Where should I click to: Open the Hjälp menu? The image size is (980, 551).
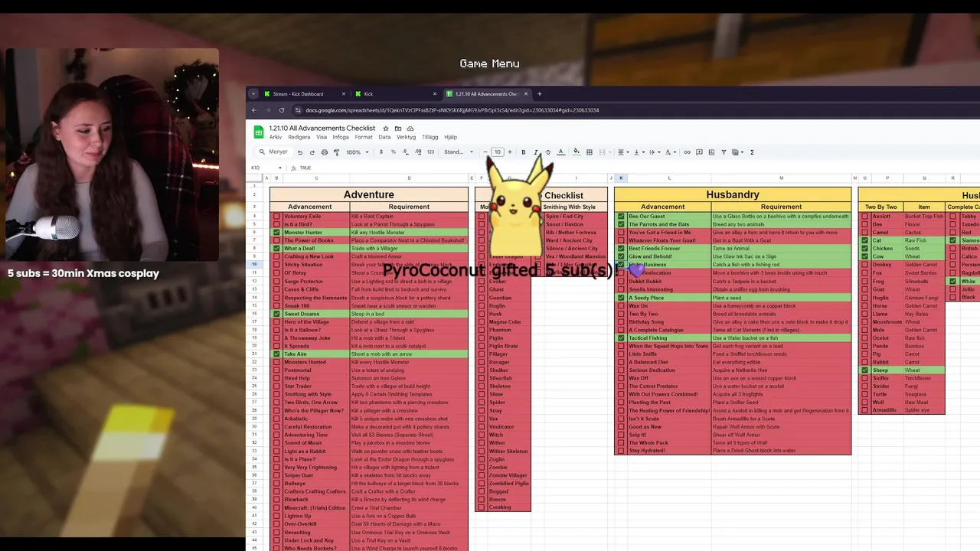tap(451, 137)
